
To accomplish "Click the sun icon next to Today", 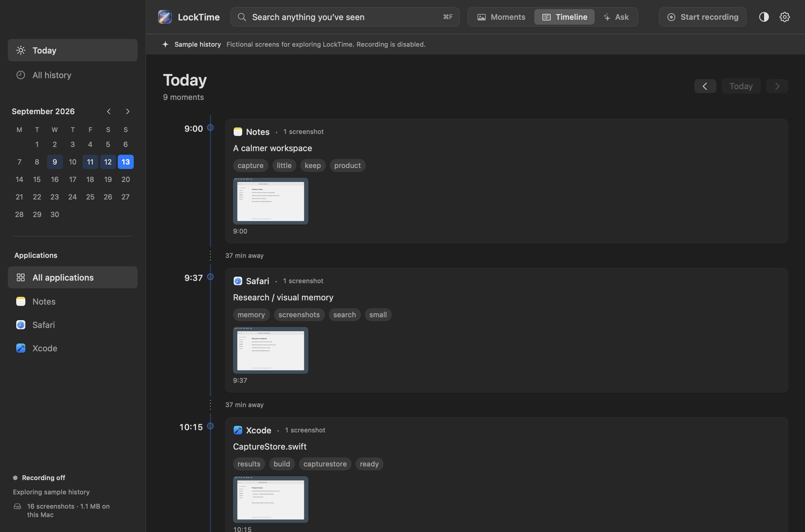I will pyautogui.click(x=21, y=50).
